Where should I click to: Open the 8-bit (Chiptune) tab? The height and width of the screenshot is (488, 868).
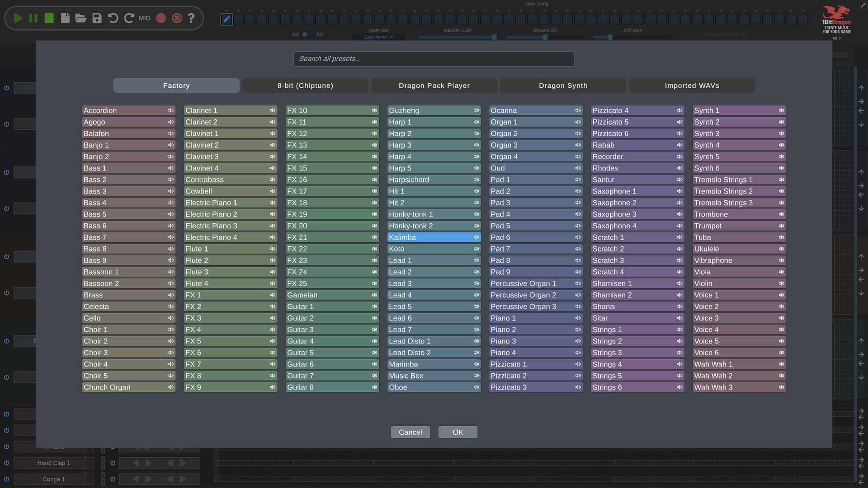(305, 85)
